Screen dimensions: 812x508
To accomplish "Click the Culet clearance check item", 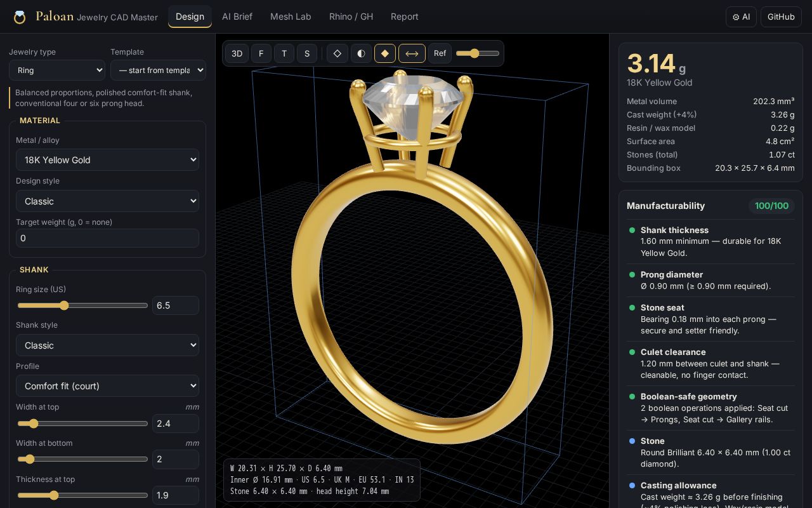I will 710,363.
